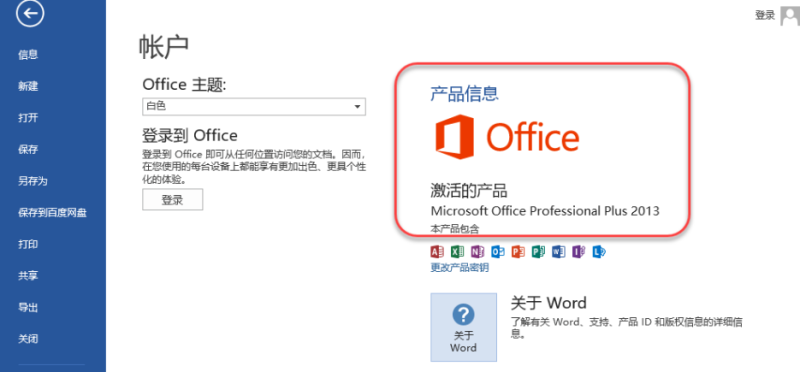This screenshot has height=372, width=800.
Task: Click the Publisher product icon
Action: click(538, 252)
